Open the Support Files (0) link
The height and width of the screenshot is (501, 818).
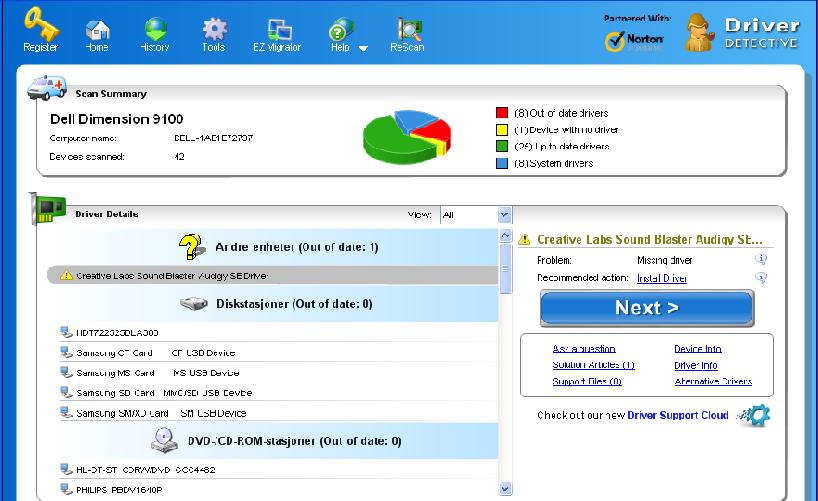pyautogui.click(x=587, y=381)
